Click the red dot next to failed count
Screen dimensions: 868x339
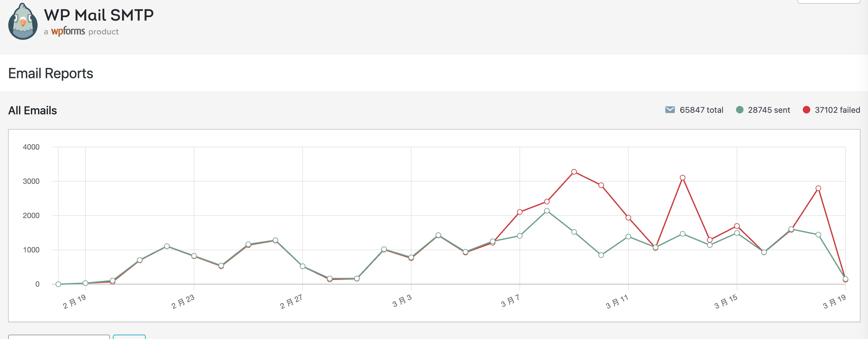(x=806, y=110)
